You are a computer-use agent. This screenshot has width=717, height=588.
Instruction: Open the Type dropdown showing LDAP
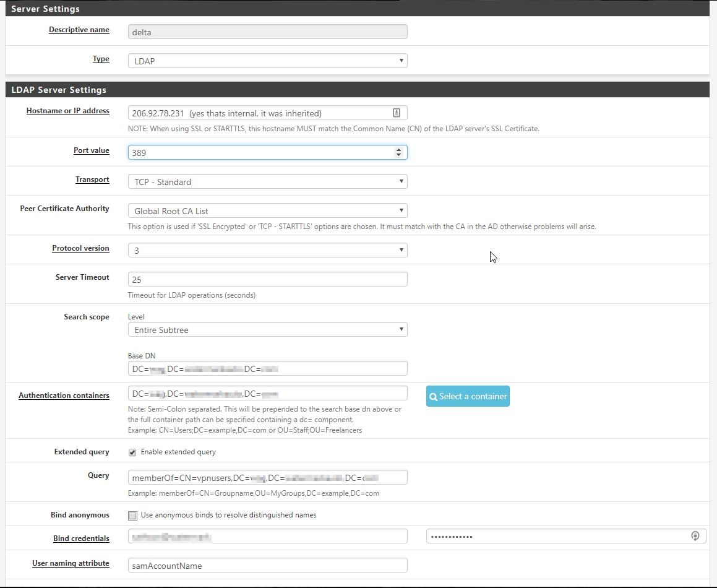coord(267,61)
